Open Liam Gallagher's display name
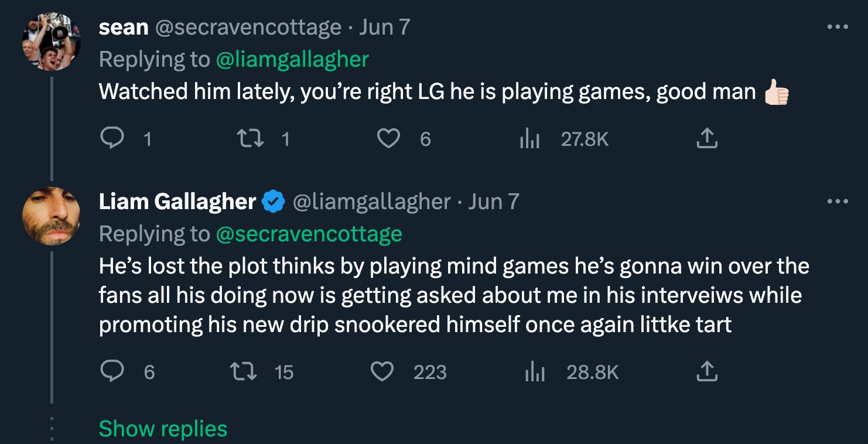This screenshot has height=444, width=868. (x=177, y=201)
